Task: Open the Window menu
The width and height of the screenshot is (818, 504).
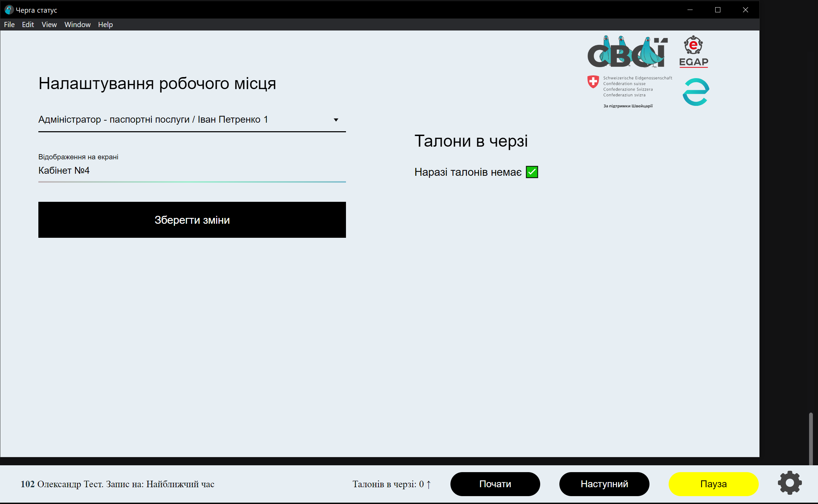Action: click(77, 25)
